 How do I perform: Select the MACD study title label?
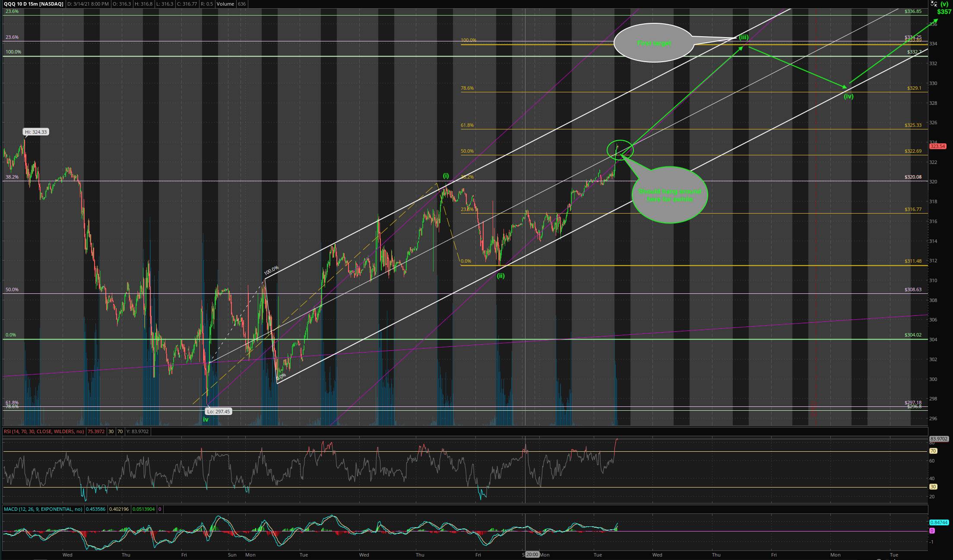[43, 509]
